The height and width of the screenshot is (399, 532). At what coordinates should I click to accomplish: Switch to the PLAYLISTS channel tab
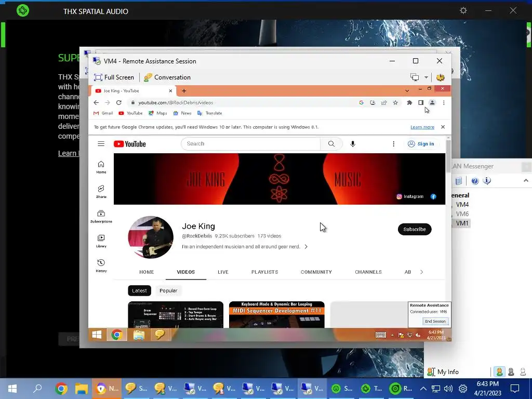pos(264,272)
